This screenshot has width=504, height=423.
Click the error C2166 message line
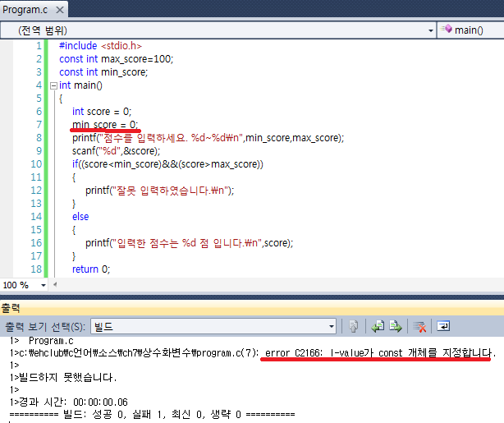[253, 353]
